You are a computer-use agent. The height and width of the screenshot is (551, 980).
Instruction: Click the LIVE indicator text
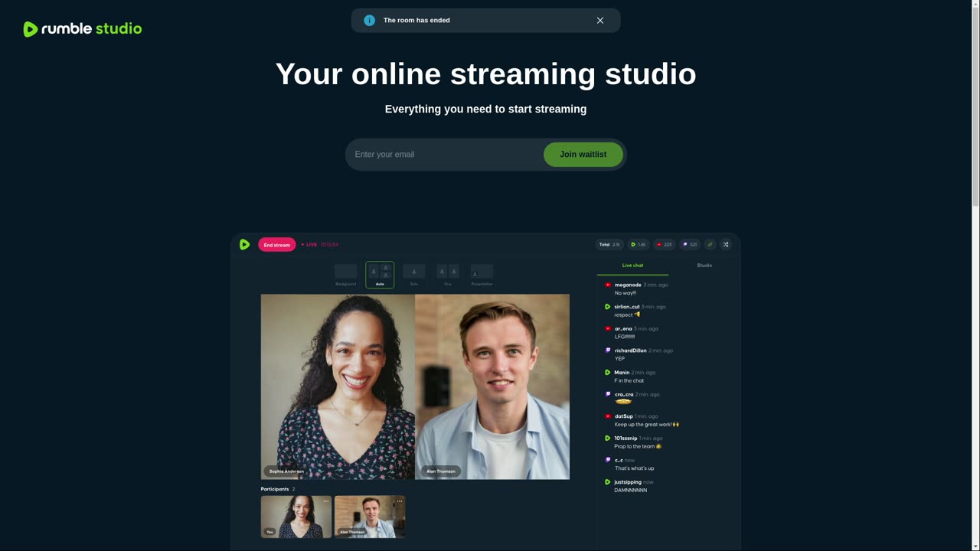coord(312,245)
